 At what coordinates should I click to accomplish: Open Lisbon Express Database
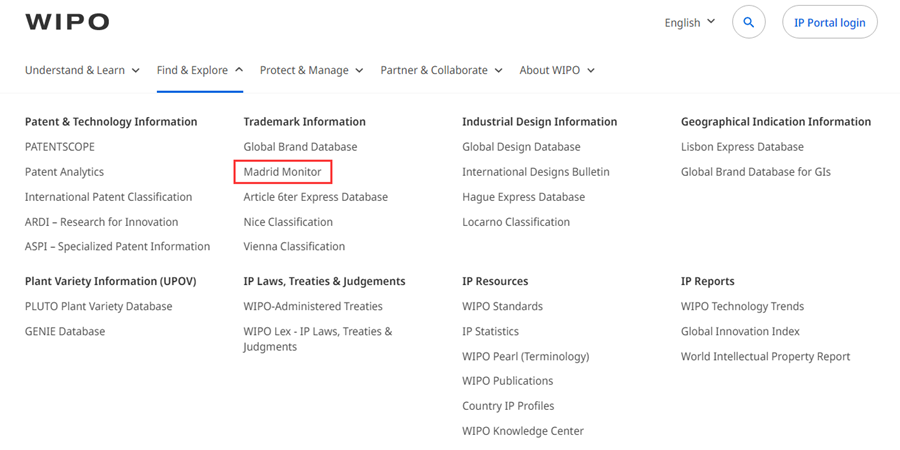pyautogui.click(x=742, y=147)
